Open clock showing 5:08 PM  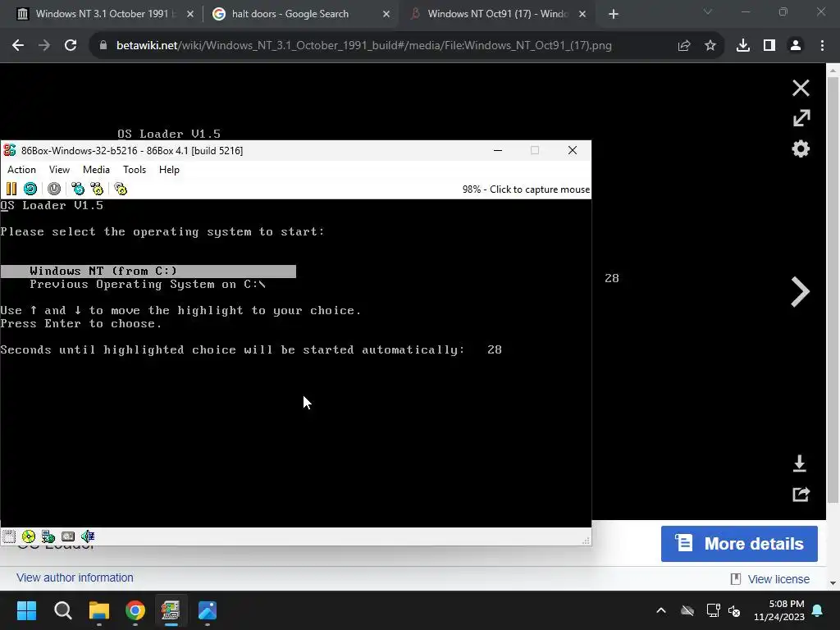coord(779,610)
